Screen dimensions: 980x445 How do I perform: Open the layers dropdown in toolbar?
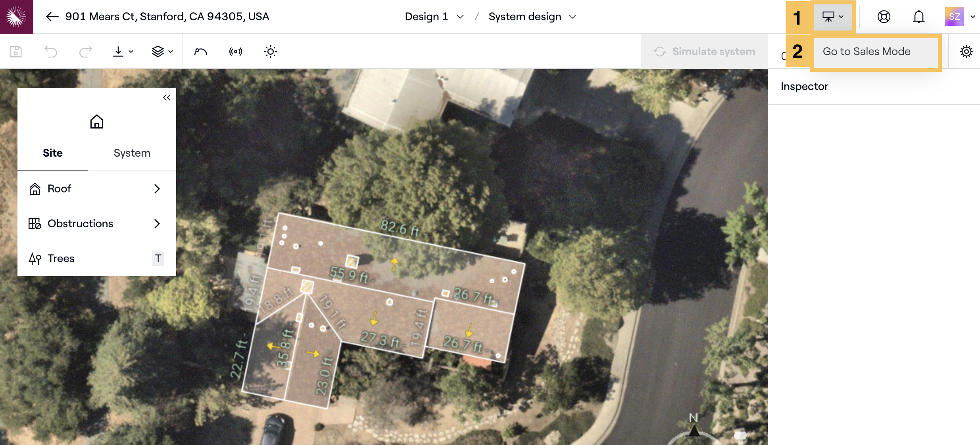pyautogui.click(x=162, y=52)
